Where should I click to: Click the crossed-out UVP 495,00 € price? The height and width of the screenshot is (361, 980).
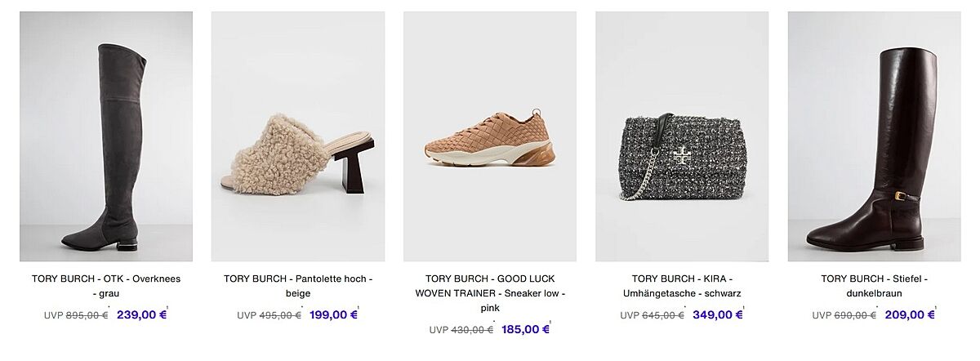pos(279,315)
